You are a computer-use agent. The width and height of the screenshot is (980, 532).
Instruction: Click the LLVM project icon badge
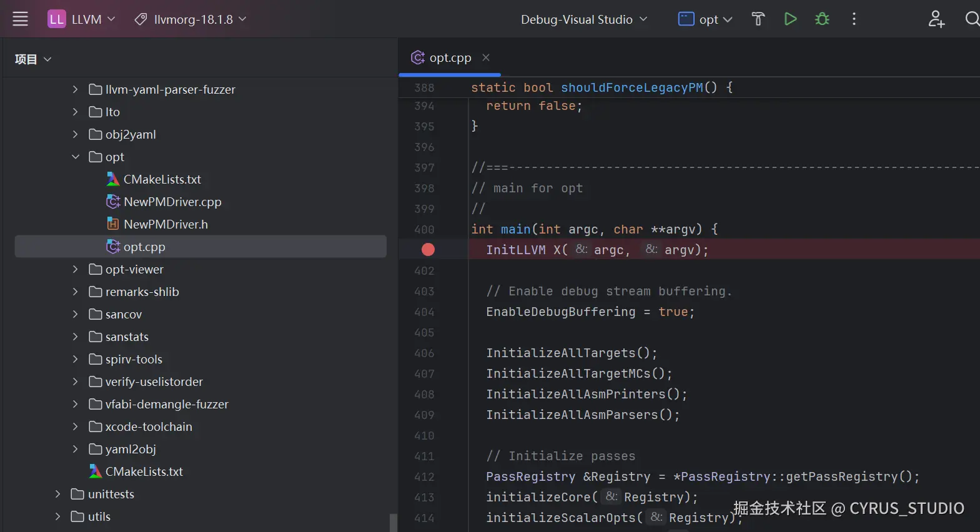[x=56, y=19]
